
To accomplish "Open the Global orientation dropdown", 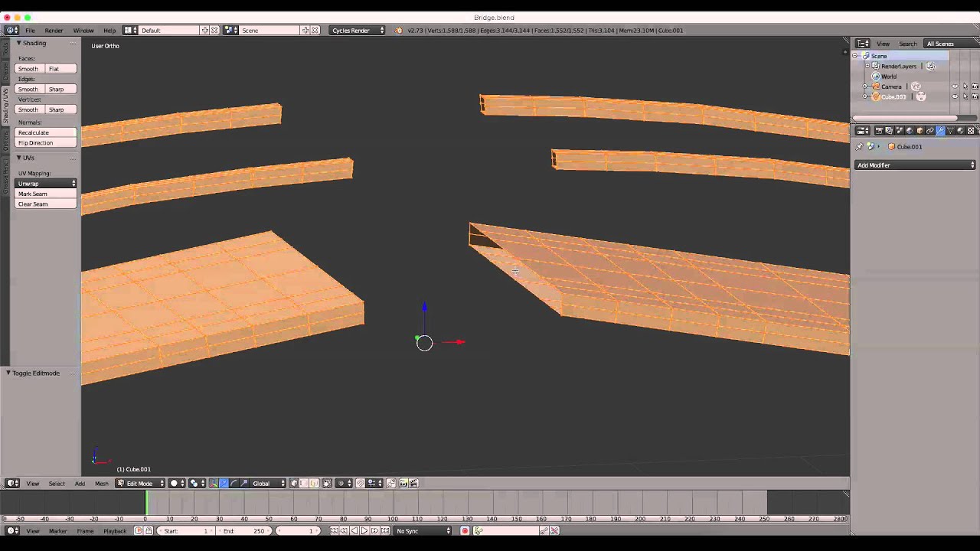I will (269, 483).
